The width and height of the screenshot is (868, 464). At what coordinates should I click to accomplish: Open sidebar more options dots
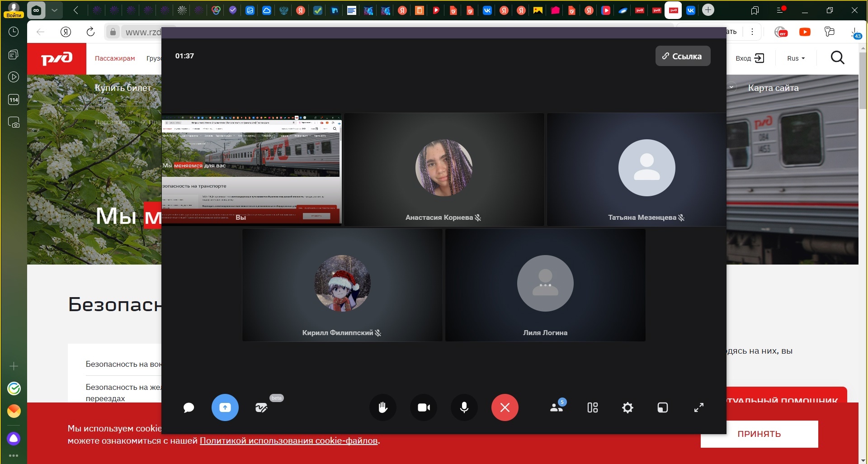pos(14,455)
